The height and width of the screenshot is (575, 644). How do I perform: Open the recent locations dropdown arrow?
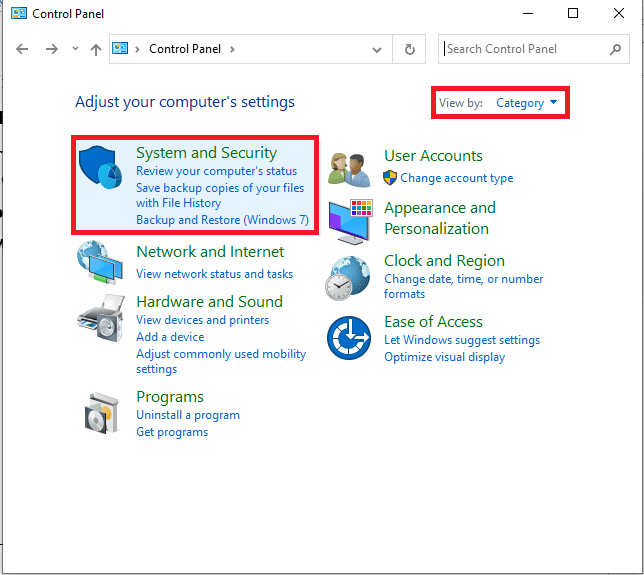click(x=74, y=49)
